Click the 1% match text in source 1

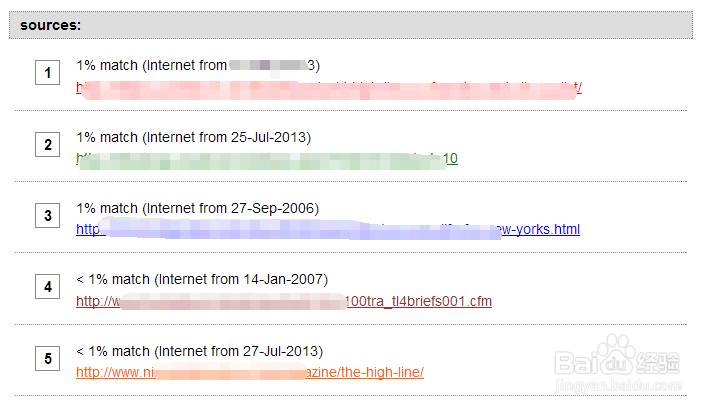tap(107, 66)
